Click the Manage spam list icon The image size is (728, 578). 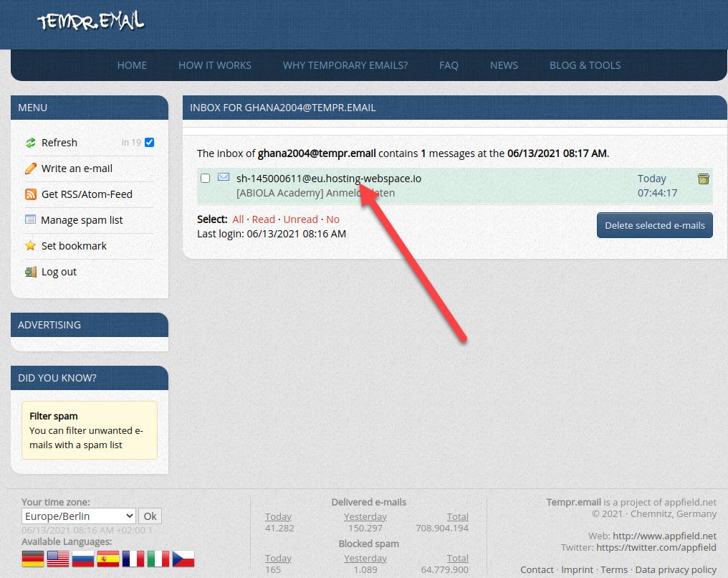click(31, 219)
